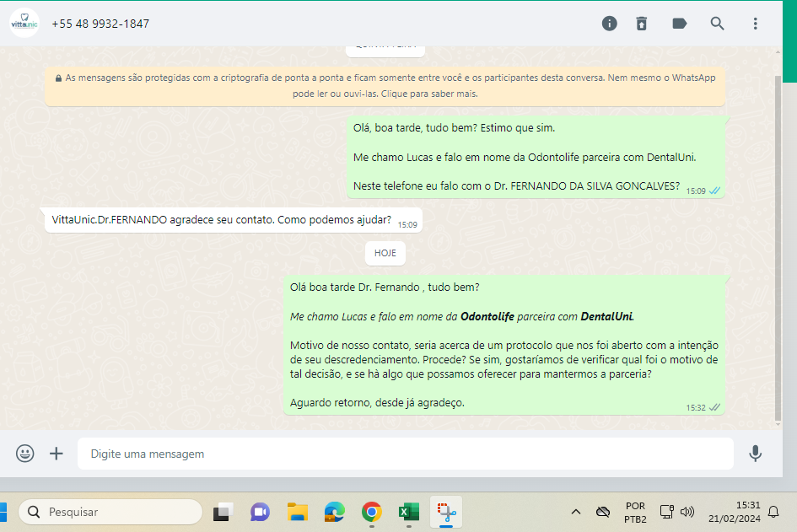Click the VittaUnic.Dr.FERNANDO agradece reply message
Viewport: 797px width, 532px height.
click(x=234, y=220)
